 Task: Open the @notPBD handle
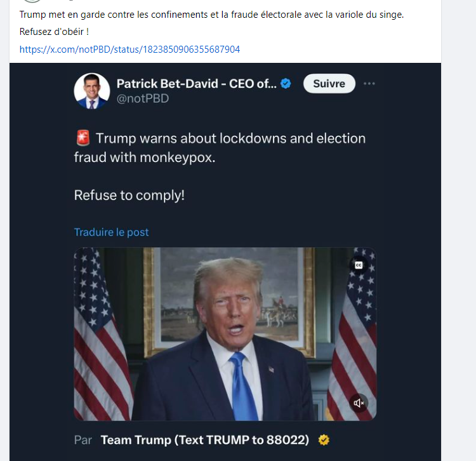[x=143, y=98]
